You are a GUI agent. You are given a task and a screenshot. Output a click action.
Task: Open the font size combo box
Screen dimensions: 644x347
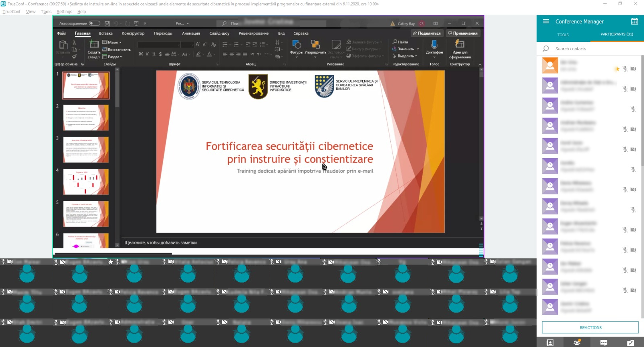pos(187,45)
